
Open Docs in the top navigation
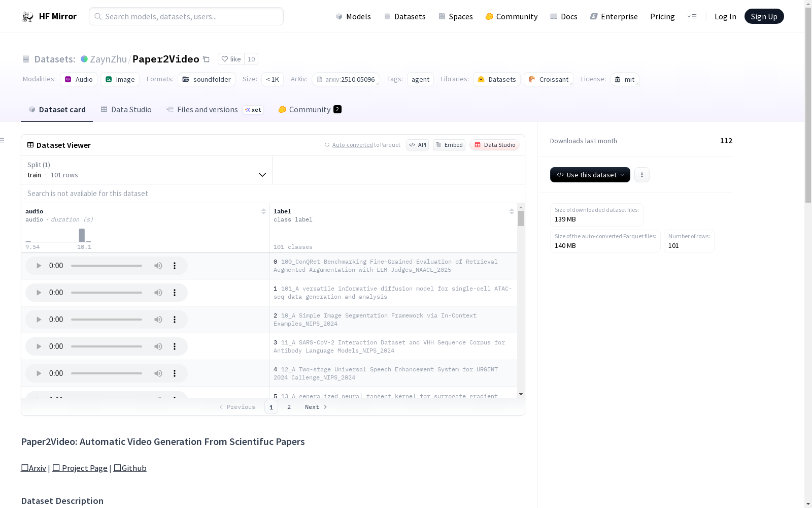pyautogui.click(x=563, y=16)
